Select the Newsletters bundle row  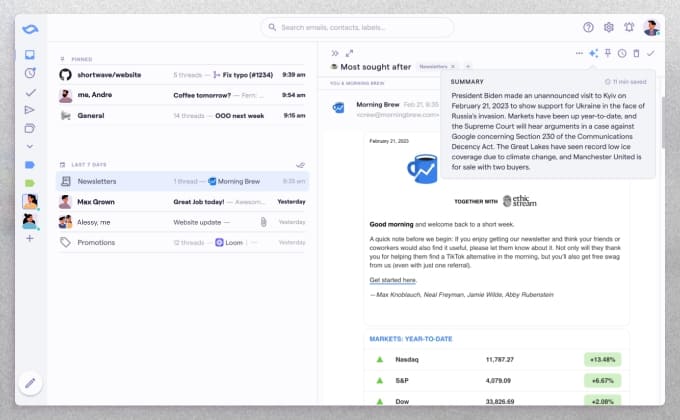pos(182,181)
